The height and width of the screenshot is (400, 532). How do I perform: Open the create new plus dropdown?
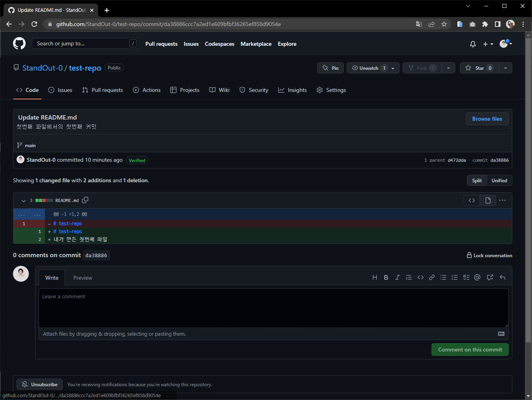(488, 44)
